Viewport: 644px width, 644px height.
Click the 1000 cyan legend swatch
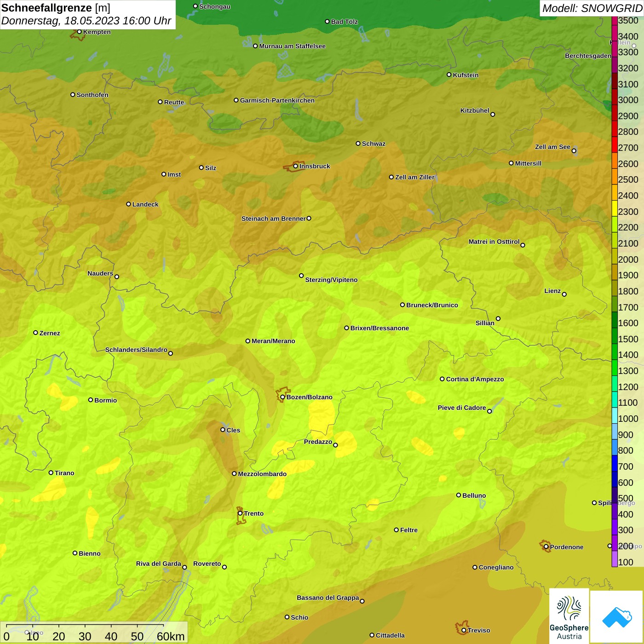point(615,415)
